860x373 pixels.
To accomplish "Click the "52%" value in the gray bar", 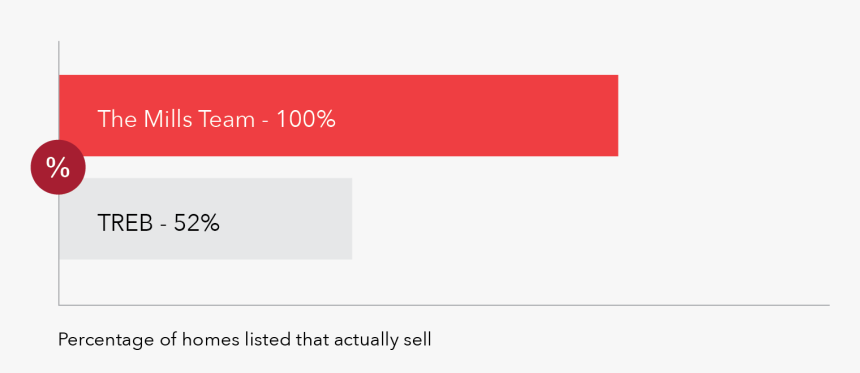I will point(197,223).
